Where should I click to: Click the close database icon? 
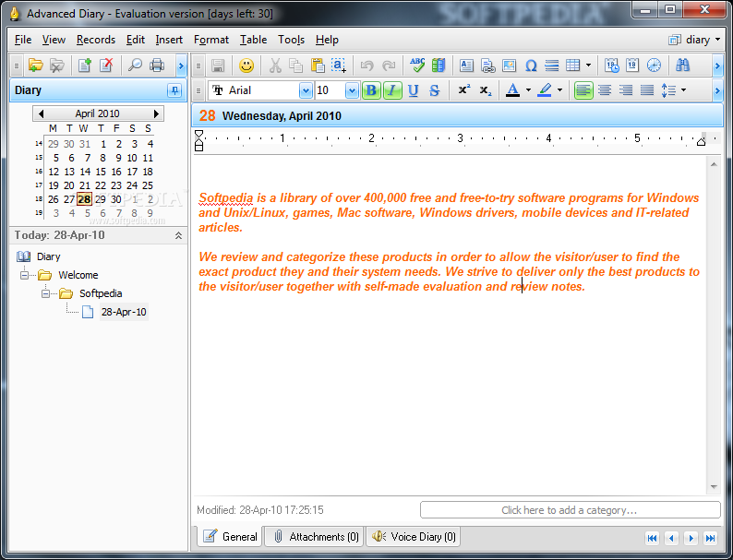pyautogui.click(x=57, y=65)
